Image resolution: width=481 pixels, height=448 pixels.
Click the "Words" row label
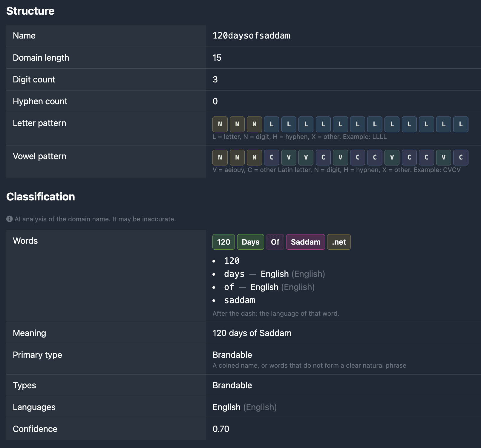[x=25, y=241]
